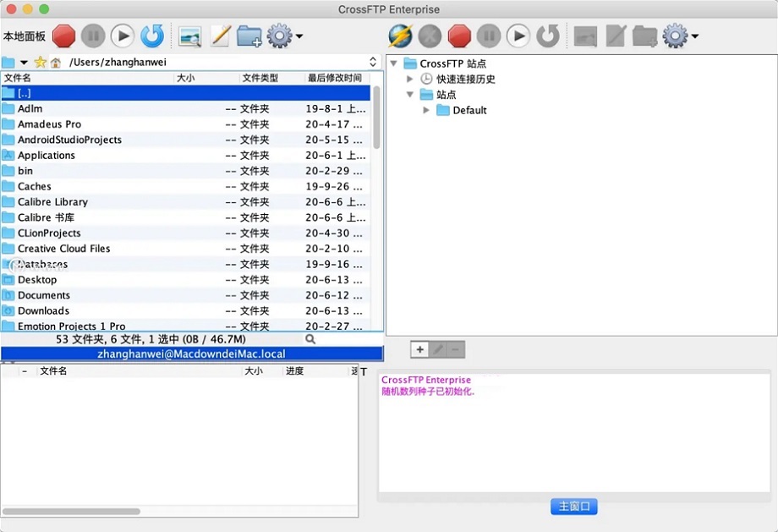Image resolution: width=778 pixels, height=532 pixels.
Task: Click the plus button to add site
Action: (x=420, y=349)
